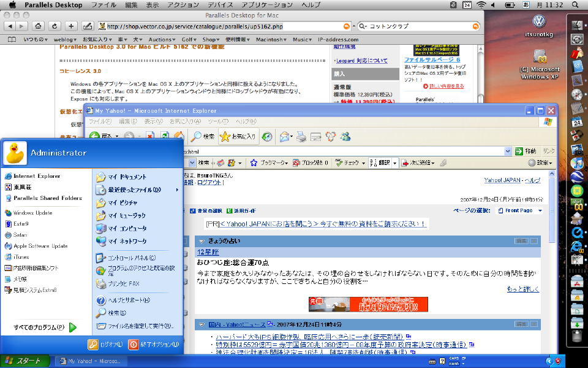This screenshot has height=368, width=588.
Task: Click the Safari back arrow button
Action: 10,26
